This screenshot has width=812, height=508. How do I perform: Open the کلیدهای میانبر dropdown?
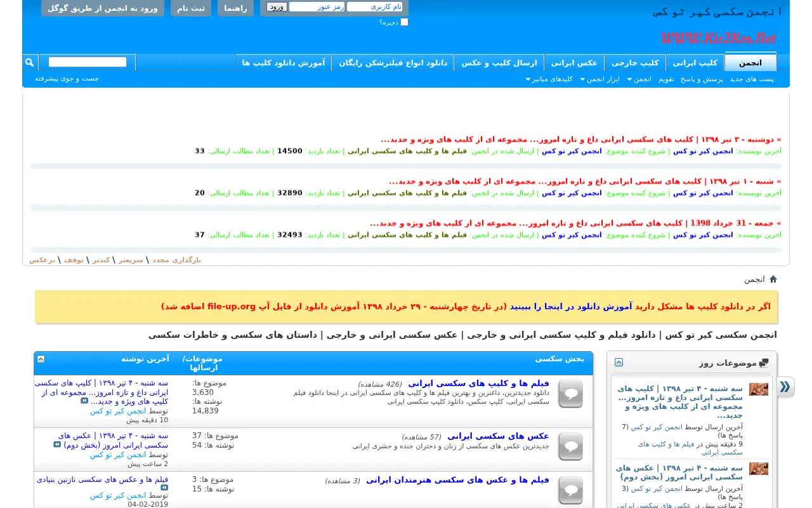click(x=549, y=79)
